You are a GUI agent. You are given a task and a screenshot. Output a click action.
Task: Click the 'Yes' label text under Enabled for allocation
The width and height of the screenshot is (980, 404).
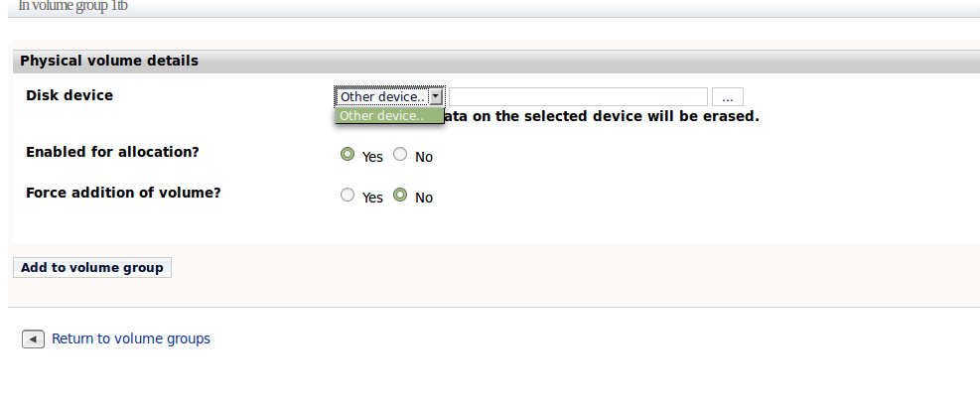coord(372,157)
